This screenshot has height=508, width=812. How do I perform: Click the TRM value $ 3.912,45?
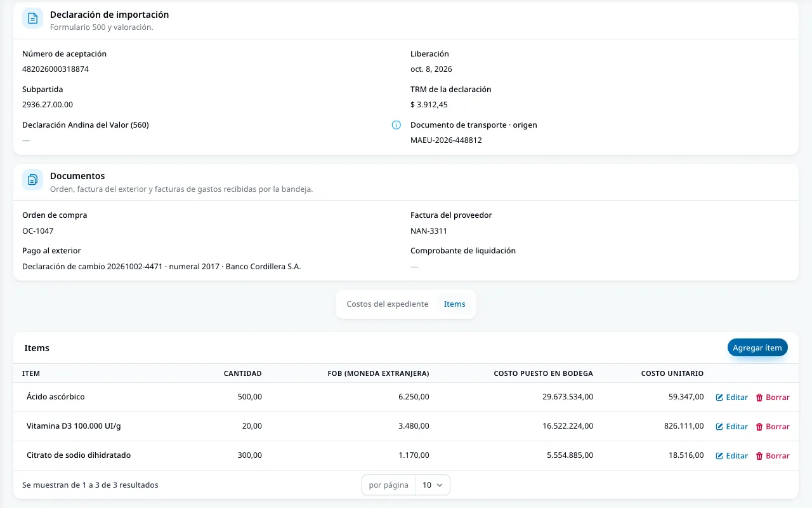(429, 105)
